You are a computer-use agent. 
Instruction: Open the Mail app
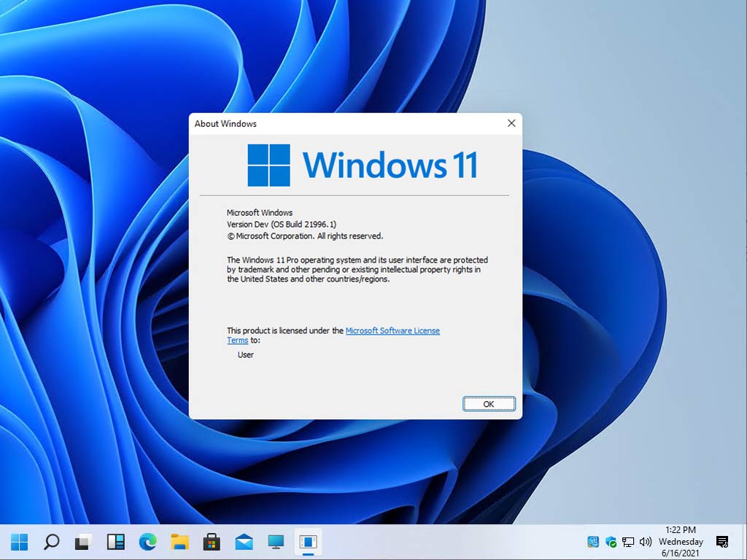click(244, 542)
